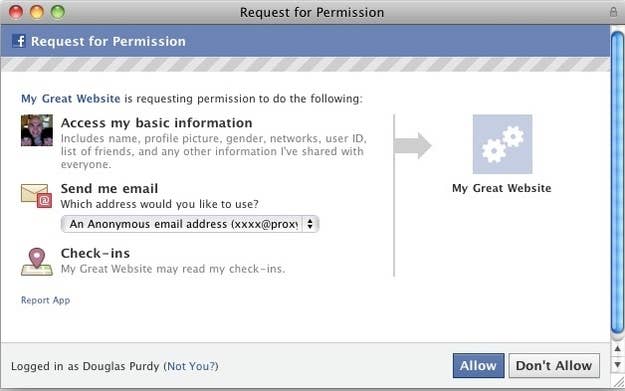
Task: Click the gears app icon for My Great Website
Action: coord(502,144)
